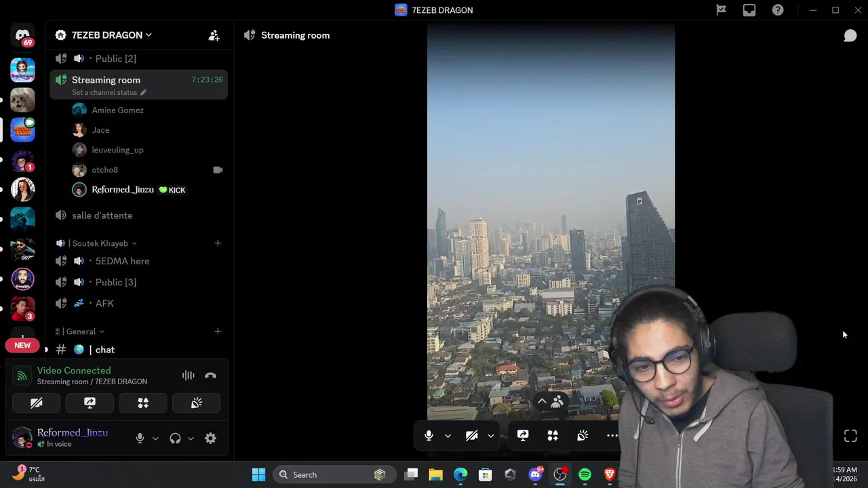This screenshot has height=488, width=868.
Task: Edit the channel status pencil icon
Action: [x=143, y=92]
